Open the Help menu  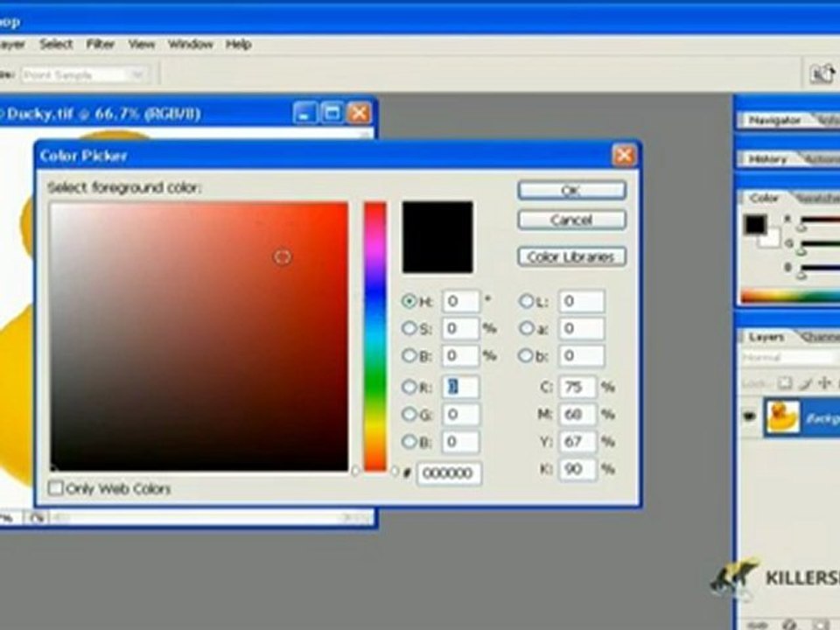(x=238, y=45)
